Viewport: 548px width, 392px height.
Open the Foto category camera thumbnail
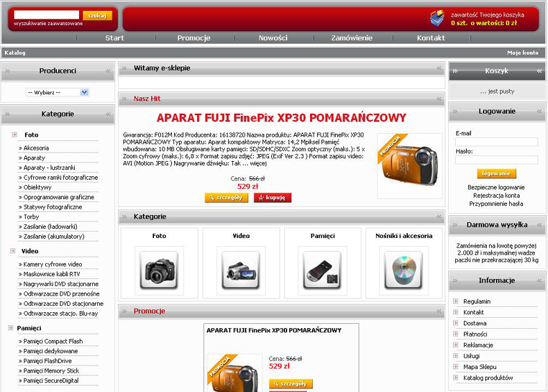159,271
